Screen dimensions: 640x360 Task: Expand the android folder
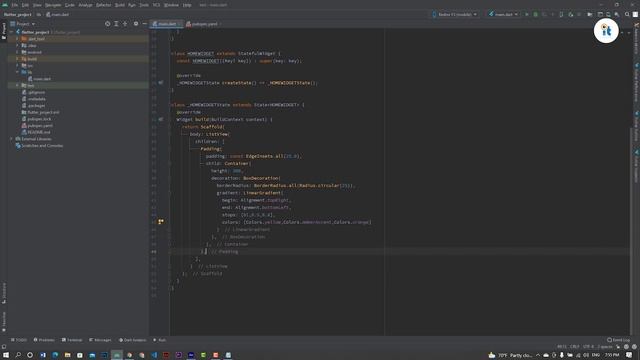point(17,52)
